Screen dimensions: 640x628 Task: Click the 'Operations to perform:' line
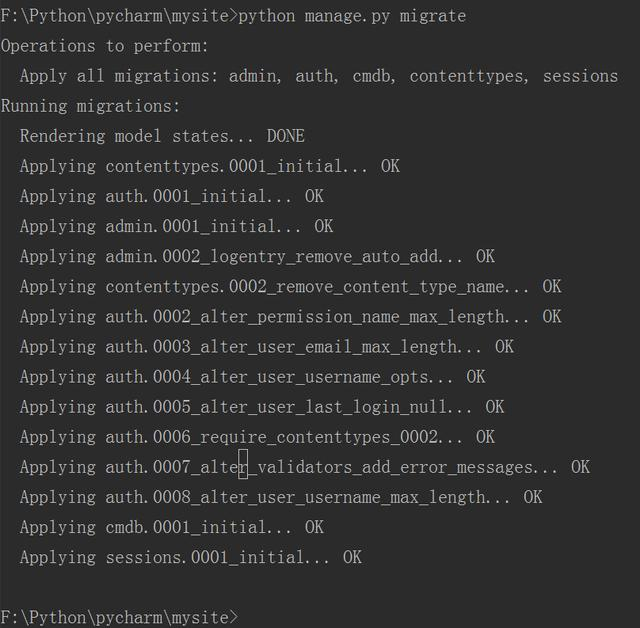(104, 46)
